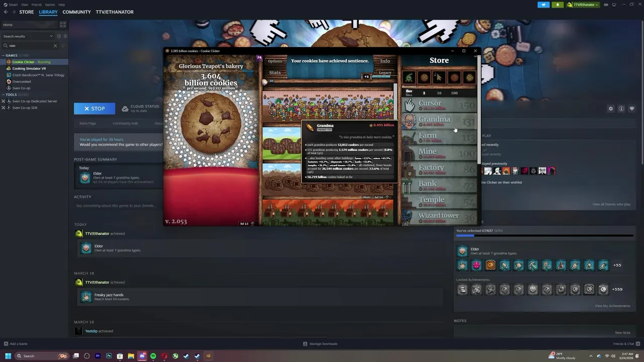Screen dimensions: 644x362
Task: Open the TTV/ETHANATOR profile tab
Action: click(115, 12)
